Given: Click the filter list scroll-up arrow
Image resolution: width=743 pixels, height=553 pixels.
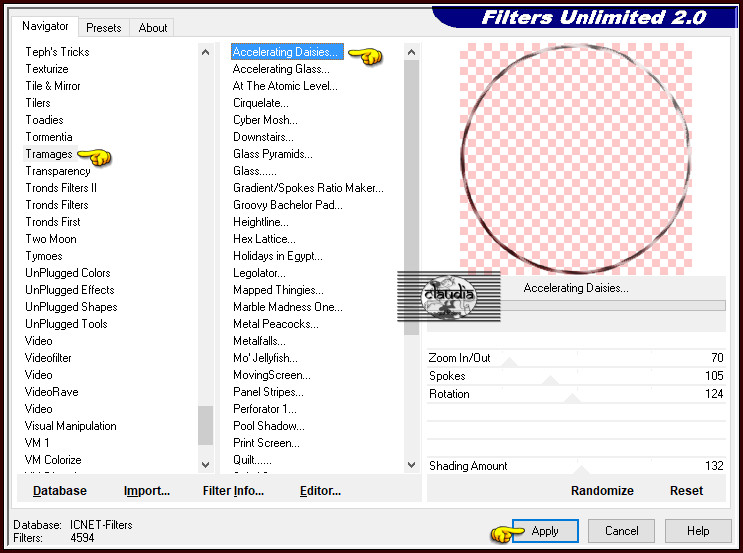Looking at the screenshot, I should coord(411,52).
